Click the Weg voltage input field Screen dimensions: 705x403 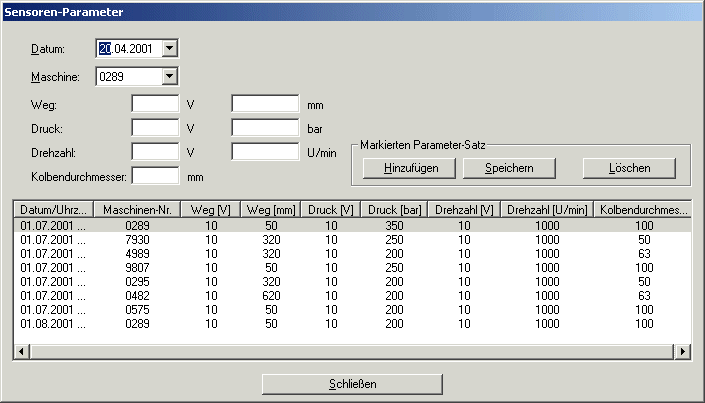pos(155,104)
